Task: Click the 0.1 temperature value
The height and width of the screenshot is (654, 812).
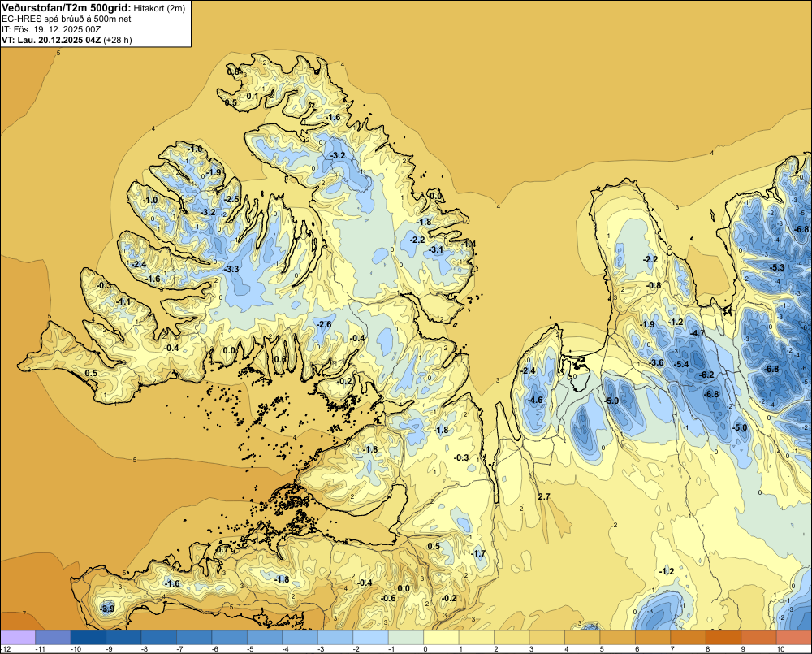Action: (253, 96)
